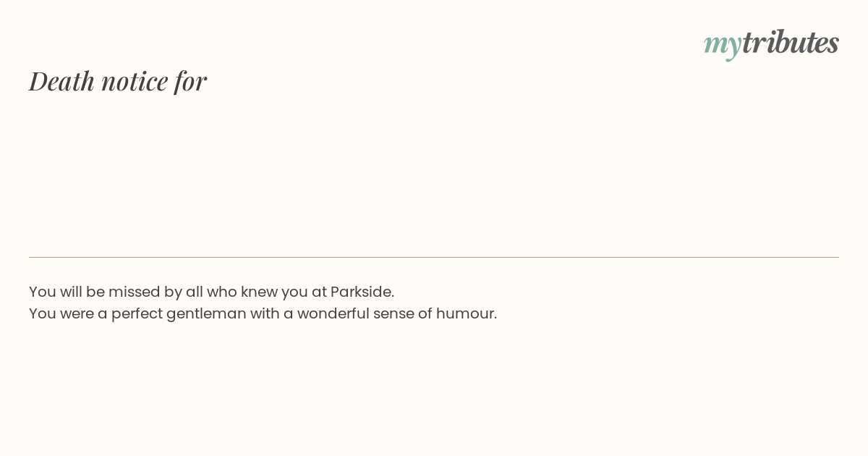Click the horizontal divider line

(x=434, y=257)
